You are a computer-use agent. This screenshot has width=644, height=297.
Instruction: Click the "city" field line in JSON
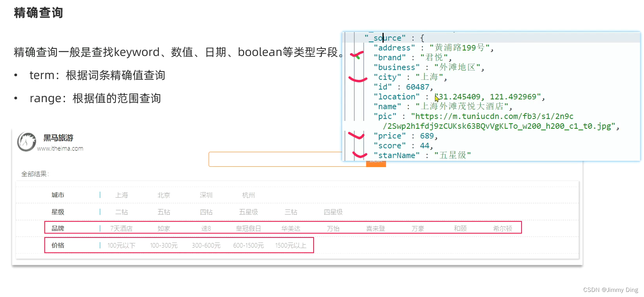[x=410, y=77]
